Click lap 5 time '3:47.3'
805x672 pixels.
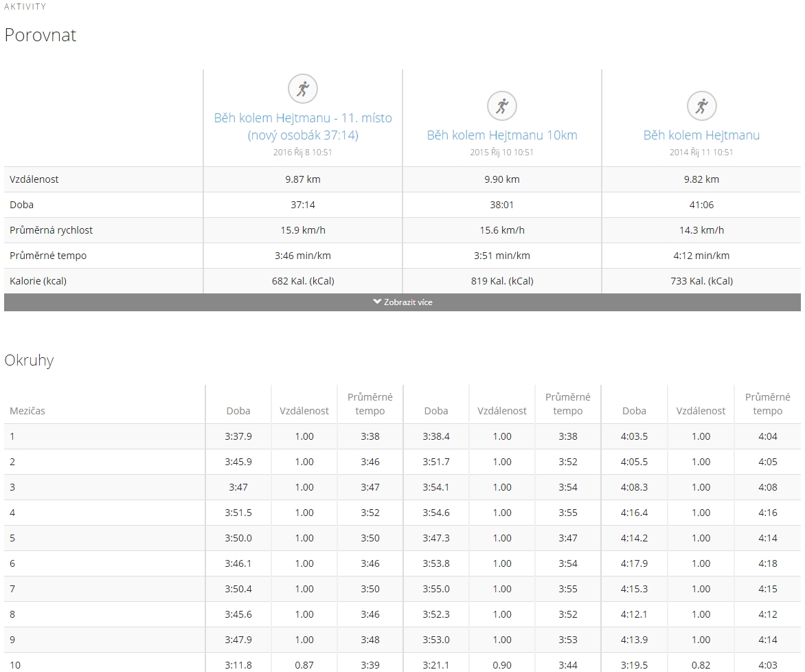click(436, 538)
